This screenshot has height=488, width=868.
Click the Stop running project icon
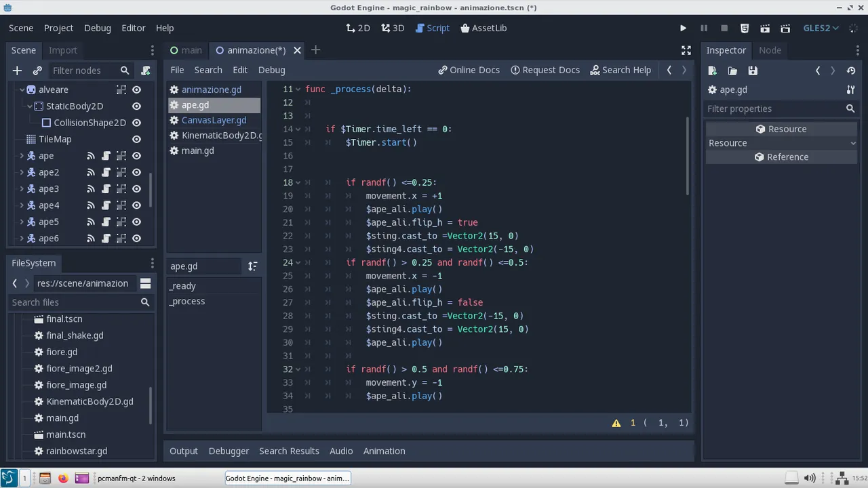pos(724,28)
